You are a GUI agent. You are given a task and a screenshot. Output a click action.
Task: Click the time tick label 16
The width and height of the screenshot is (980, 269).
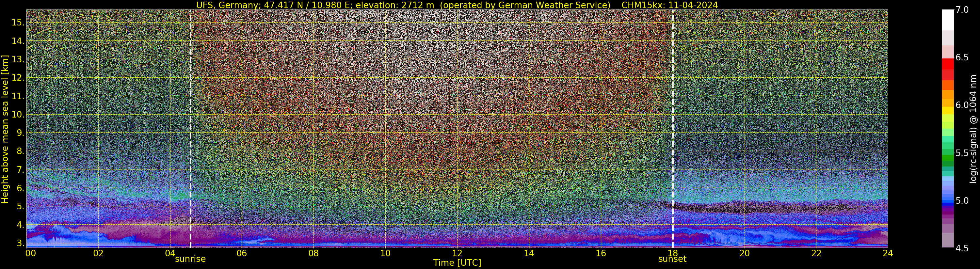click(601, 253)
